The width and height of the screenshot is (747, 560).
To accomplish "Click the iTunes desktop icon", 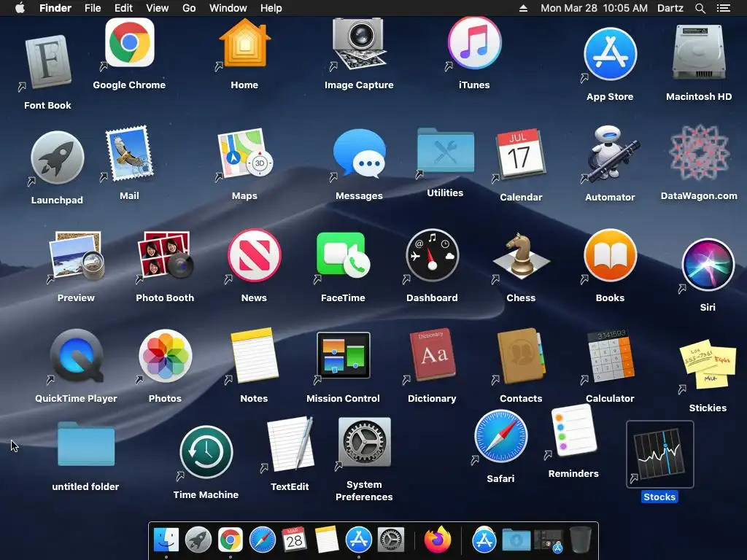I will click(474, 43).
